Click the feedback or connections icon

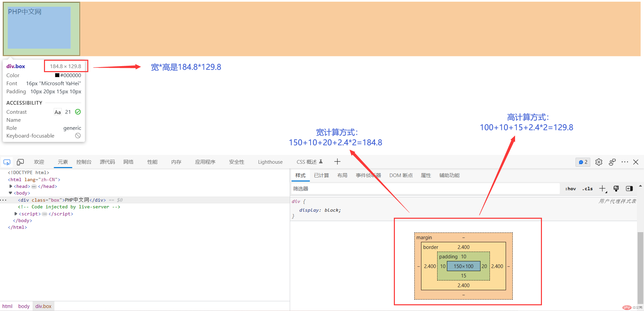pyautogui.click(x=612, y=162)
